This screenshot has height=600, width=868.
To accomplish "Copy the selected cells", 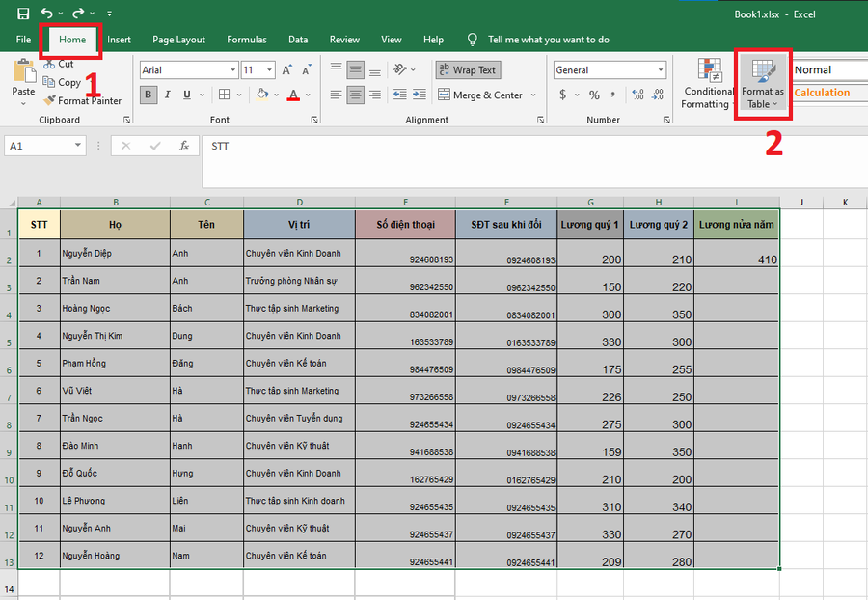I will 62,82.
